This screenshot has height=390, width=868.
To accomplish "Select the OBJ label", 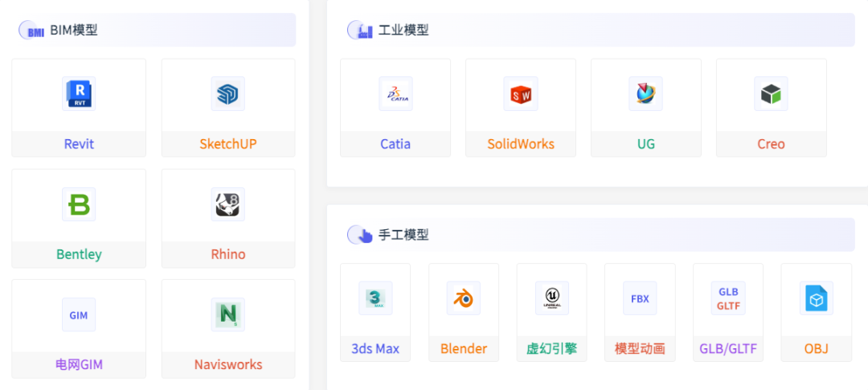I will point(817,348).
